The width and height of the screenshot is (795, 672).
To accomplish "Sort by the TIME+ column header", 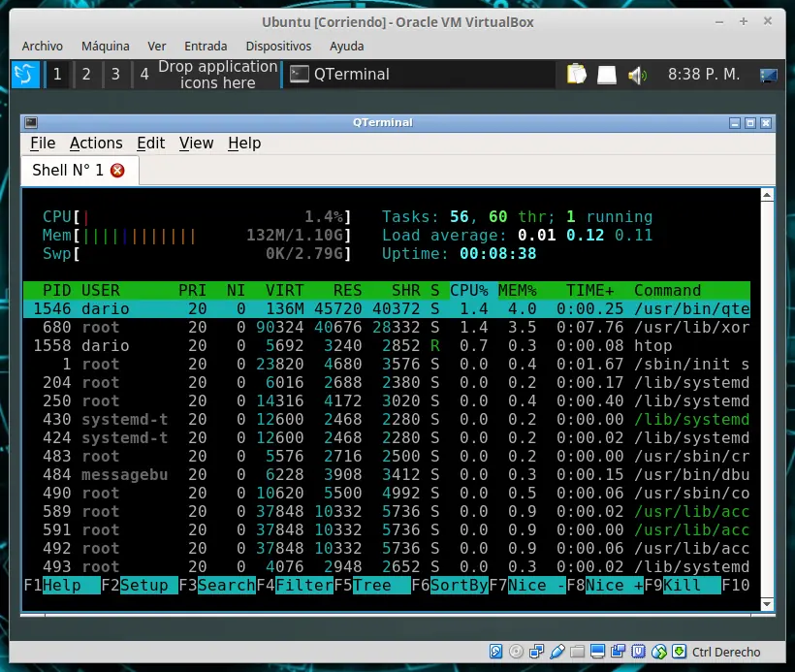I will point(590,291).
